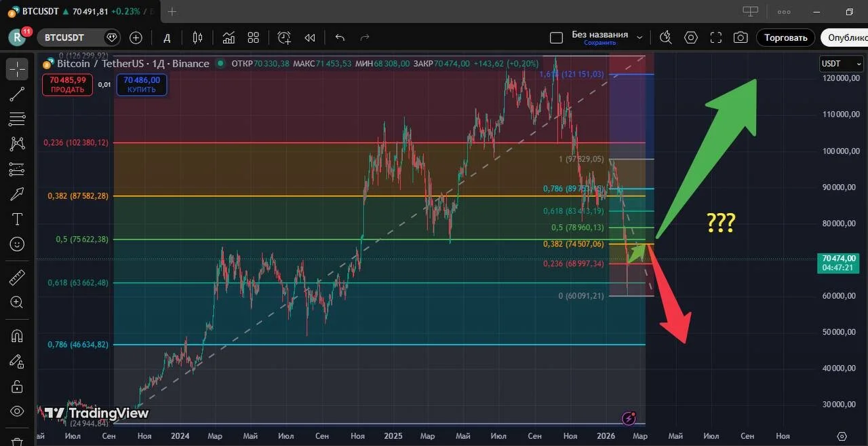Screen dimensions: 868x446
Task: Open indicator templates grid
Action: point(254,38)
